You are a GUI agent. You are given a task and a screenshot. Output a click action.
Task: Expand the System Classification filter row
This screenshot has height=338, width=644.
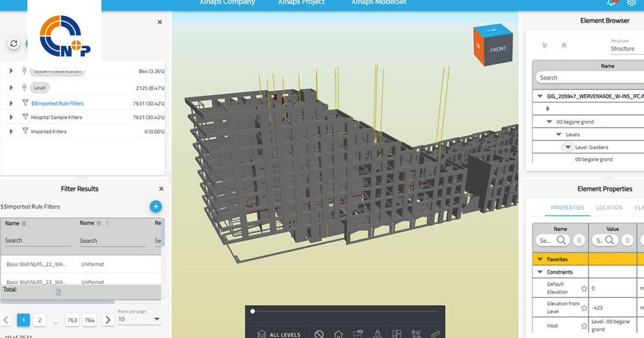pyautogui.click(x=11, y=71)
